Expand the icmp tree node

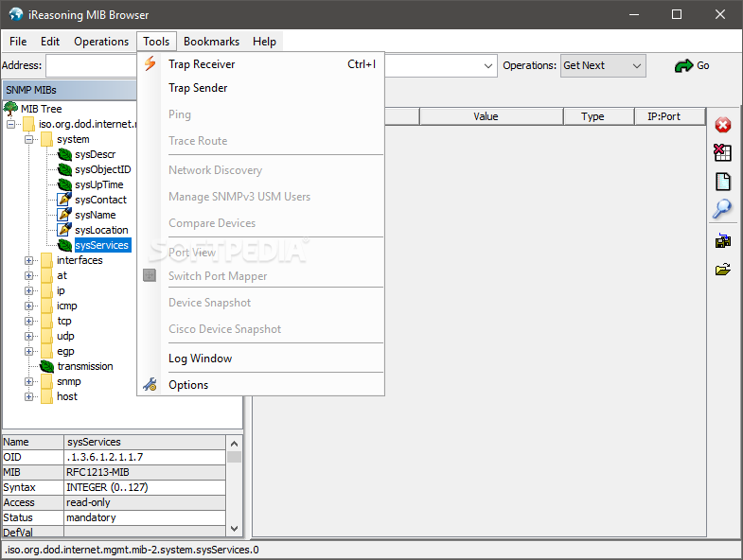[x=29, y=306]
